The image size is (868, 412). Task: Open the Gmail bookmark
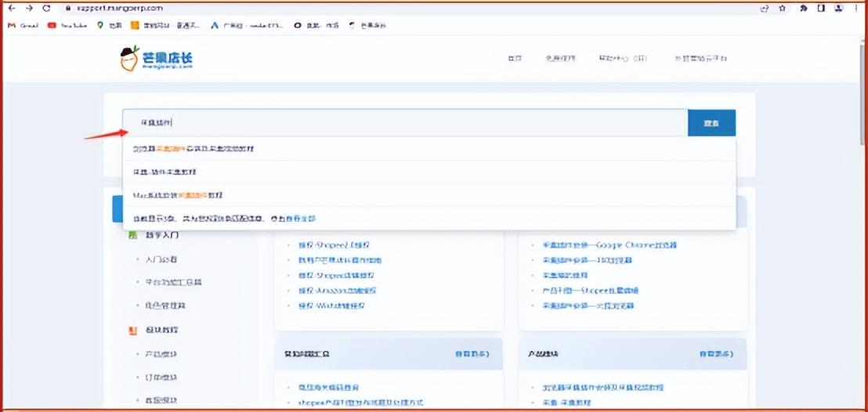23,26
